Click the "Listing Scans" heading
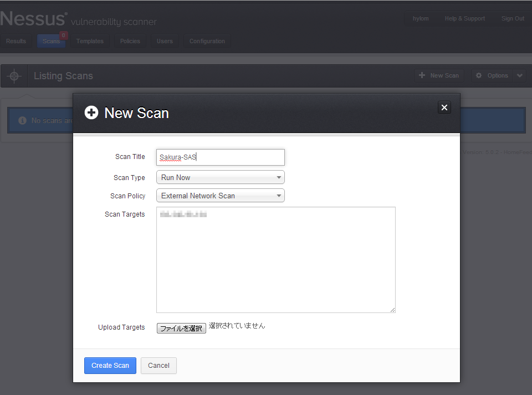The width and height of the screenshot is (532, 395). coord(63,75)
